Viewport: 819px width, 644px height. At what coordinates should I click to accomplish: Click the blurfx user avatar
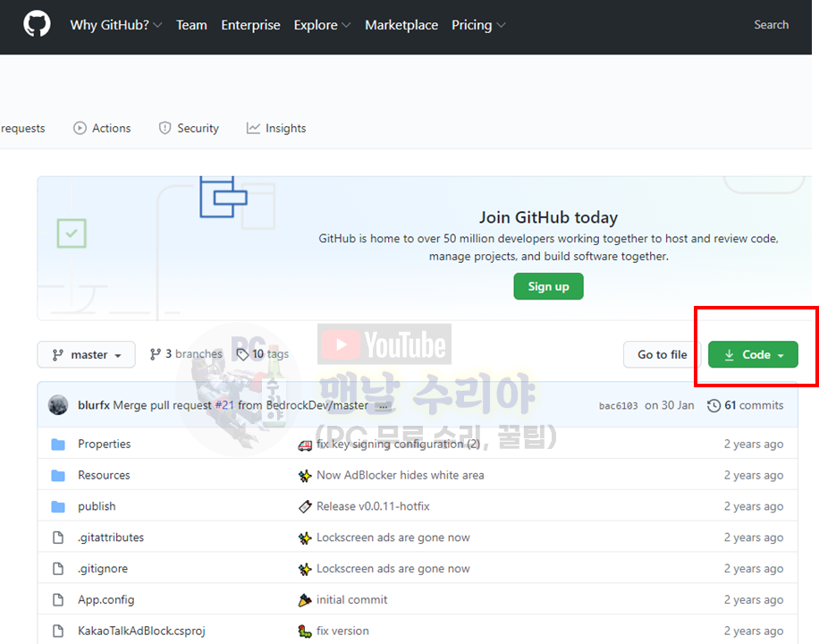tap(58, 405)
